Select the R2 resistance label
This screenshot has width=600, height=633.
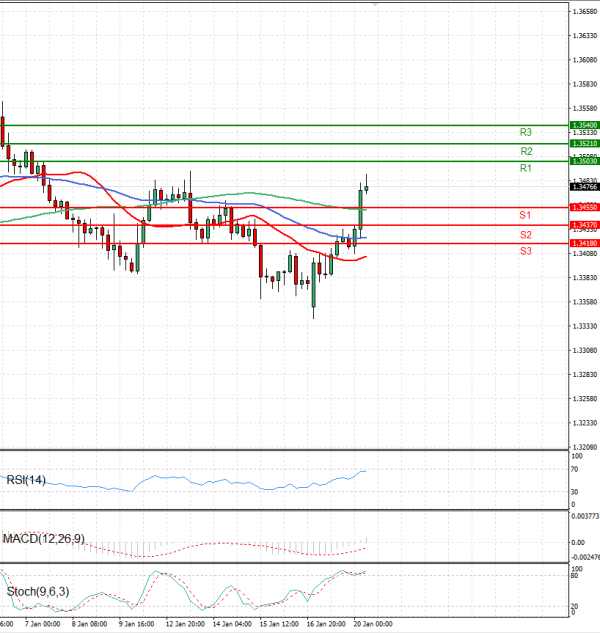525,151
